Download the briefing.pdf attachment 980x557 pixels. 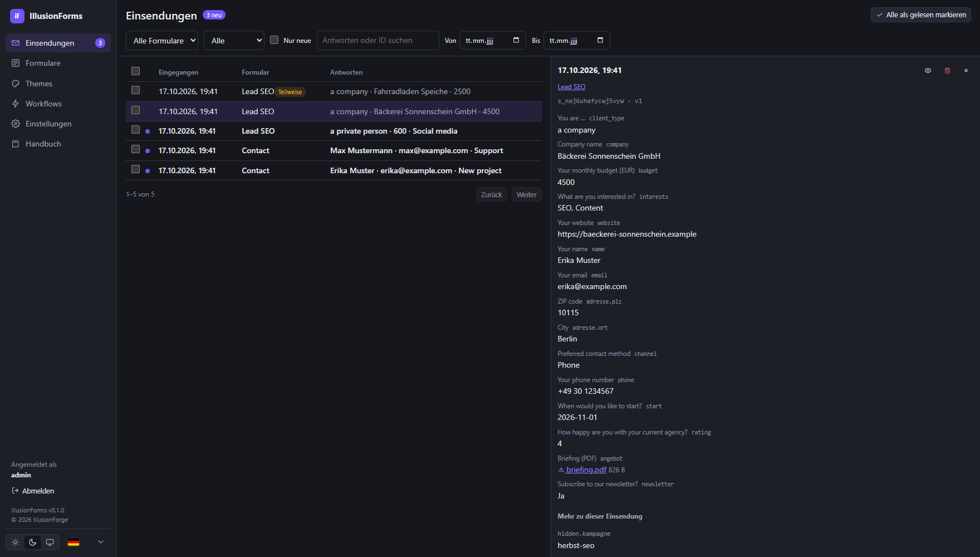coord(582,470)
